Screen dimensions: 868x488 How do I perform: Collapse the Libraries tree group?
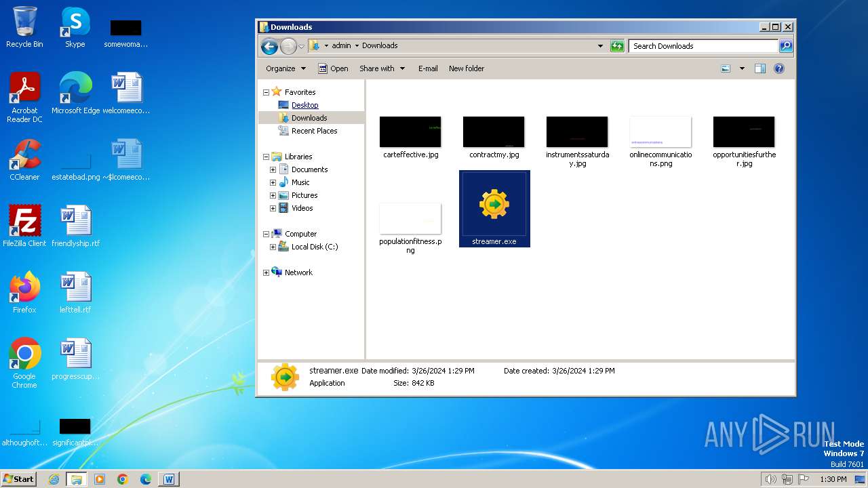click(266, 157)
